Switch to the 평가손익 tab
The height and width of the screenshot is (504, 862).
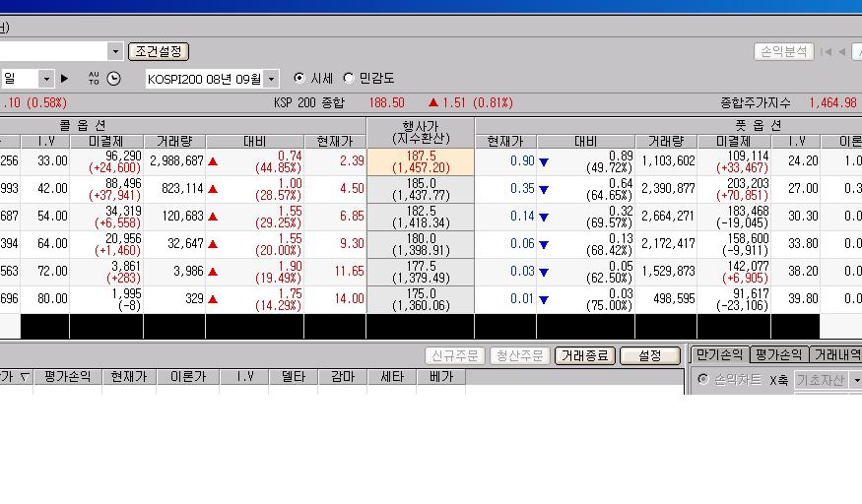tap(778, 354)
